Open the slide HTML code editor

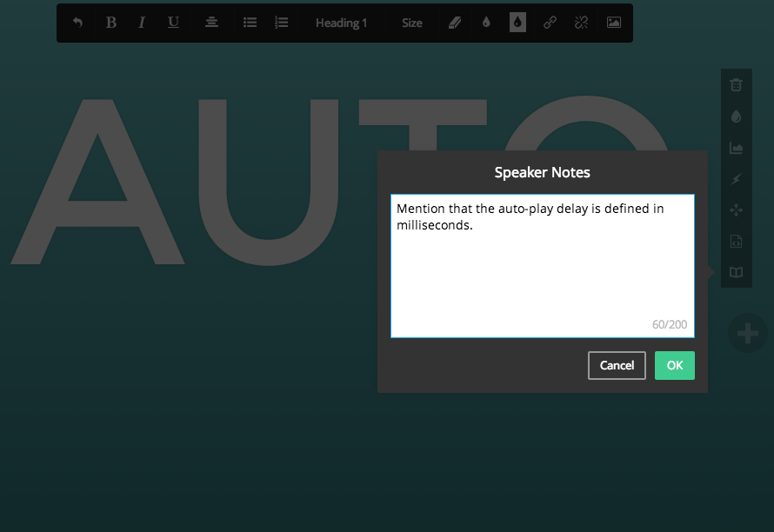(737, 242)
